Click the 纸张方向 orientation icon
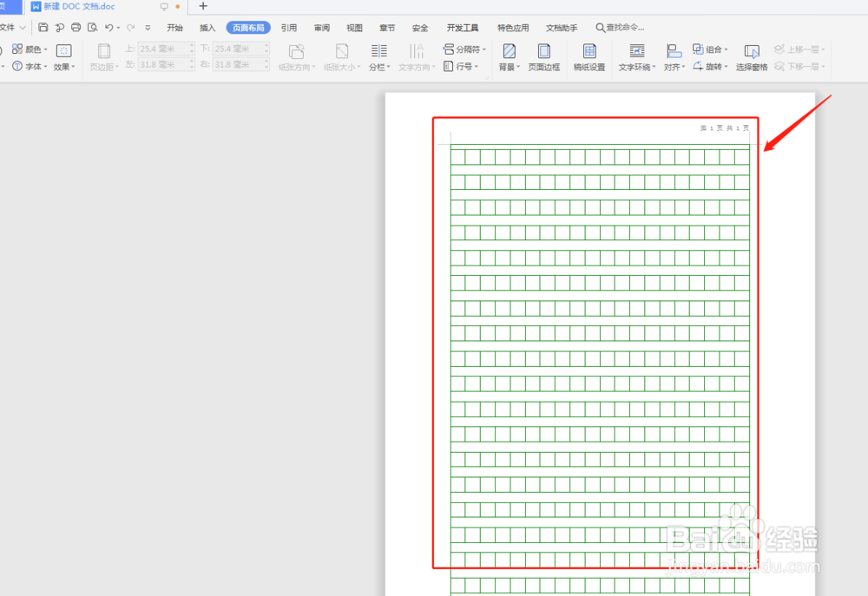The height and width of the screenshot is (596, 868). [297, 51]
